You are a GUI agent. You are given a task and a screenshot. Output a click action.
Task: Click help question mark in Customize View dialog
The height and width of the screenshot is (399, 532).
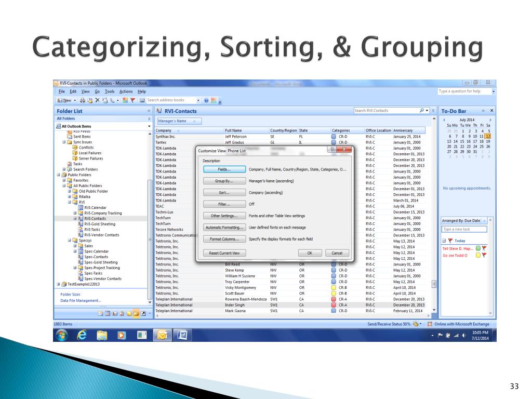[x=332, y=149]
